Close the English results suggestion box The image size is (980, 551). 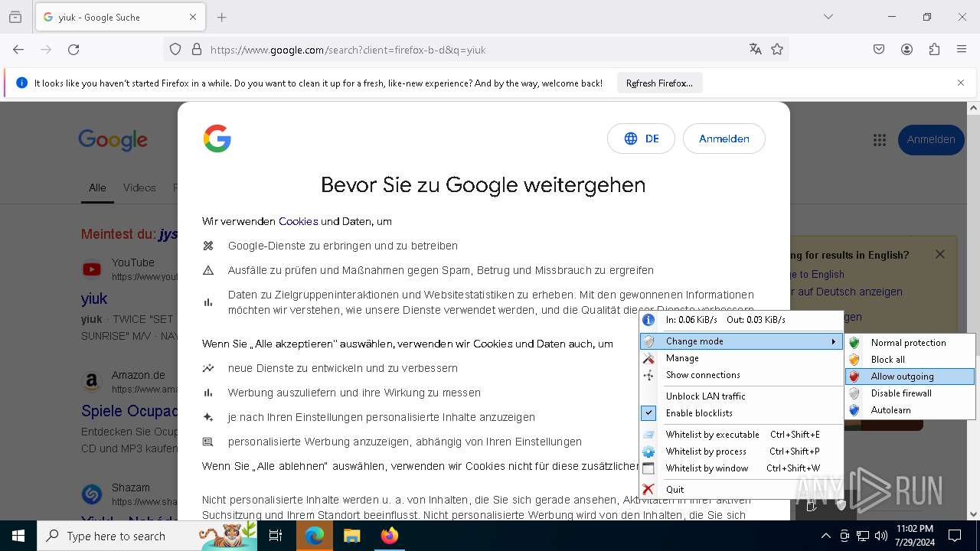coord(940,254)
